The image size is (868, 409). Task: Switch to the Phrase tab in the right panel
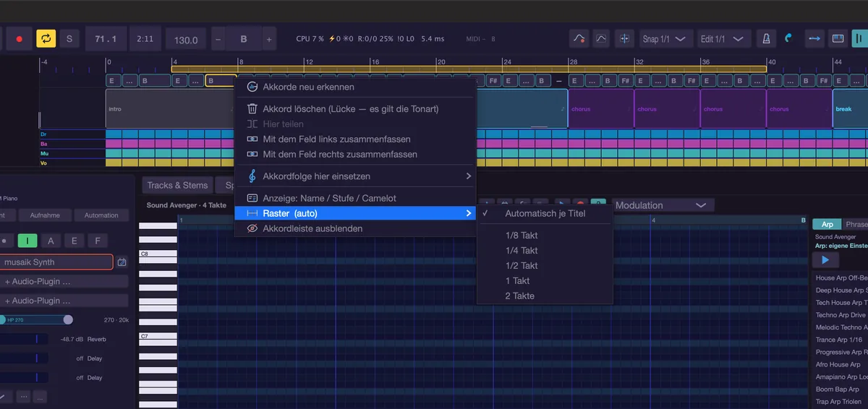[x=856, y=225]
